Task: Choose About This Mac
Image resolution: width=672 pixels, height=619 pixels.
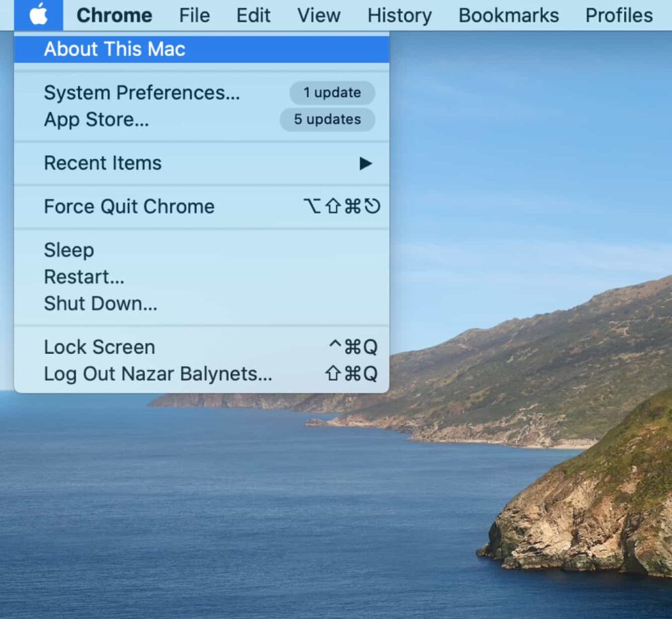Action: 201,49
